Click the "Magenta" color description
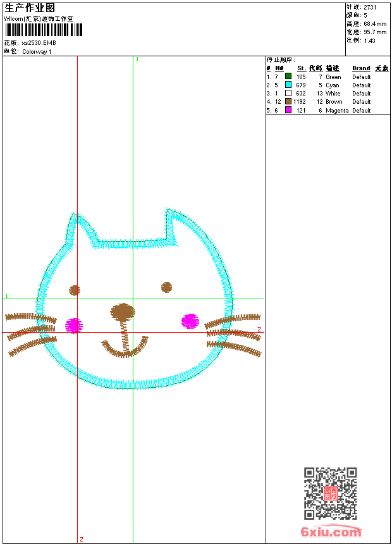This screenshot has width=392, height=544. pyautogui.click(x=337, y=111)
